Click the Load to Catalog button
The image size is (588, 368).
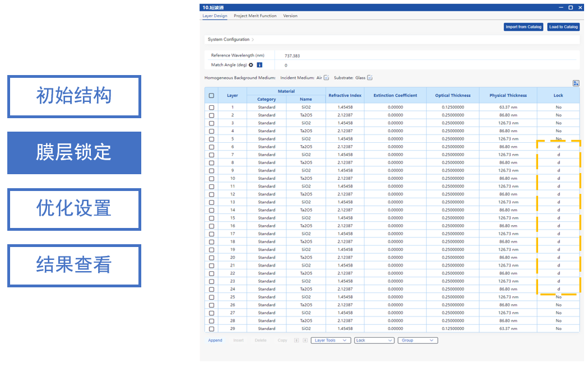(563, 27)
